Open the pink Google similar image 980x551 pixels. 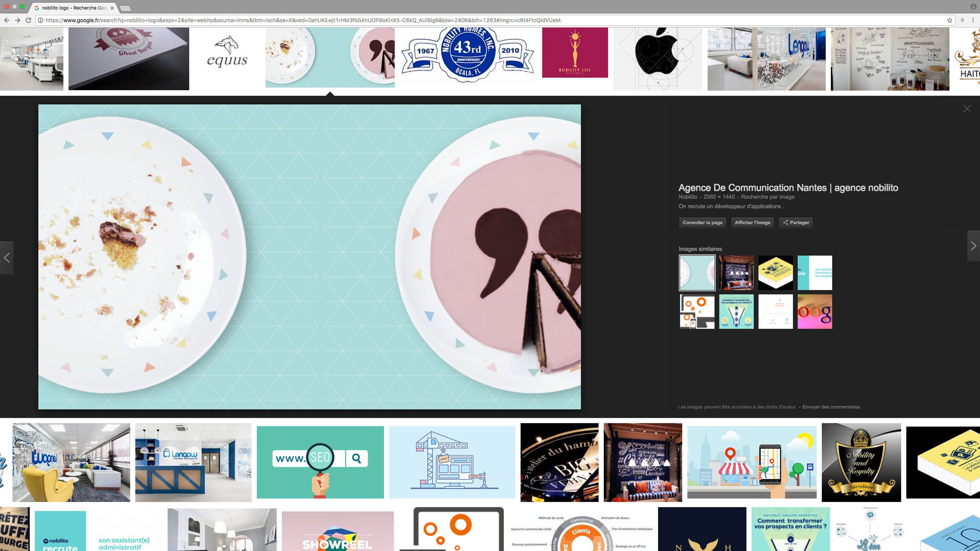point(815,311)
